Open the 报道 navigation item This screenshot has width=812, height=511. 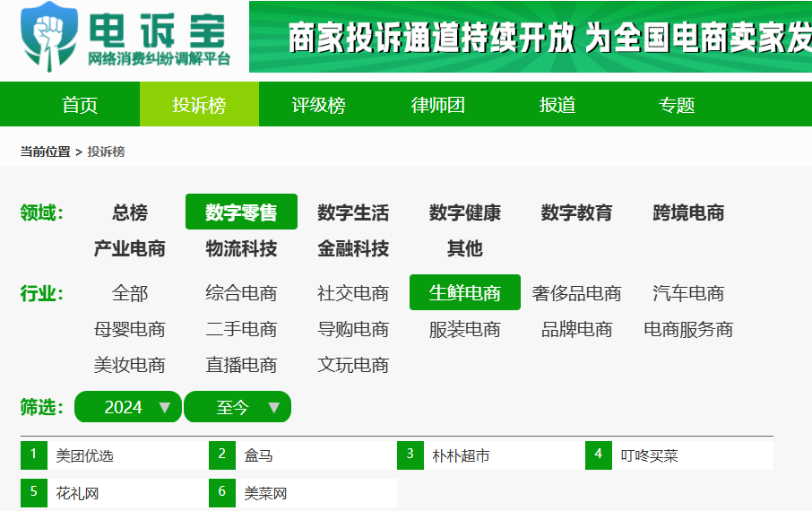pyautogui.click(x=557, y=105)
